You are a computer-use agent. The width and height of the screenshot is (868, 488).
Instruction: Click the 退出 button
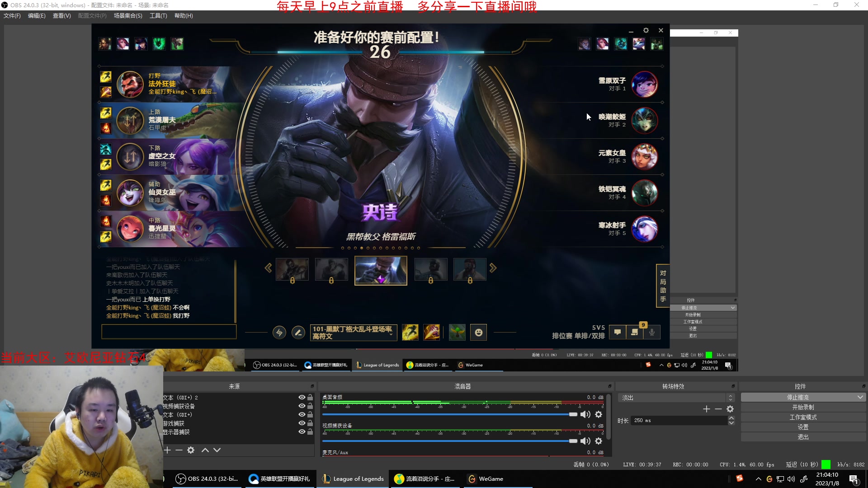803,437
